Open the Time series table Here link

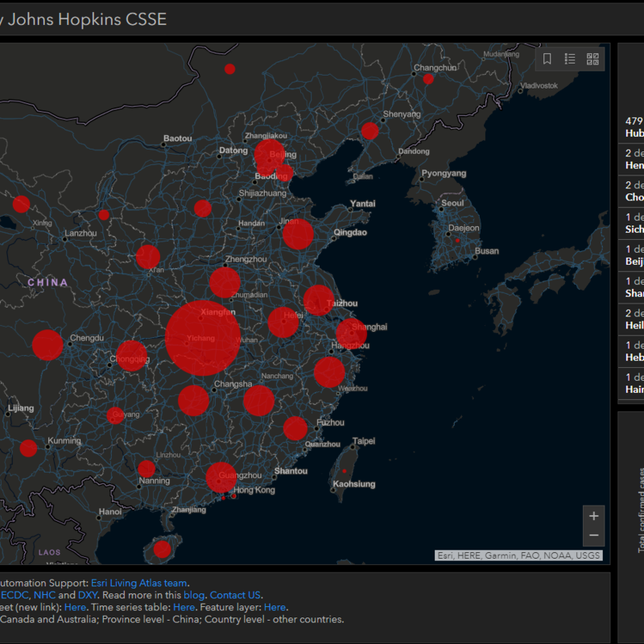coord(184,607)
